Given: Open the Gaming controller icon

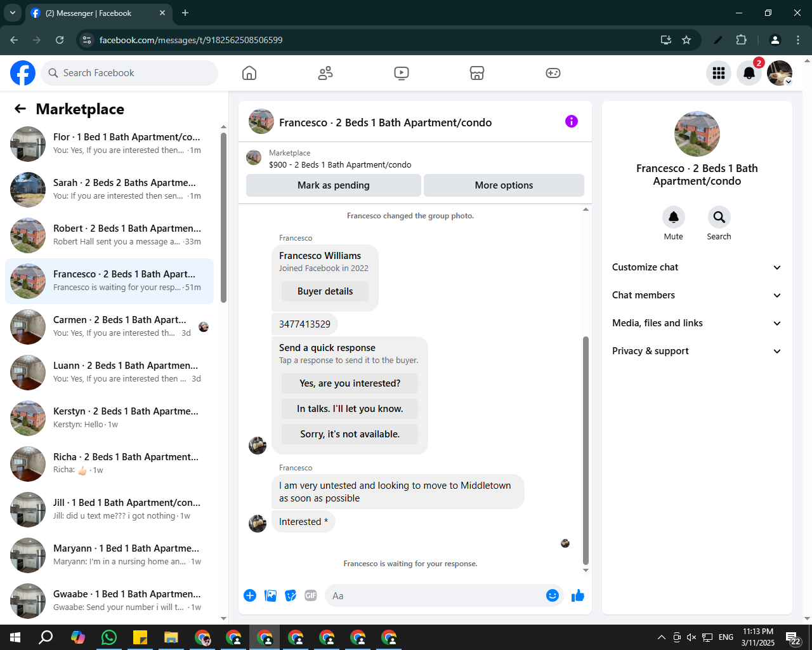Looking at the screenshot, I should (553, 73).
